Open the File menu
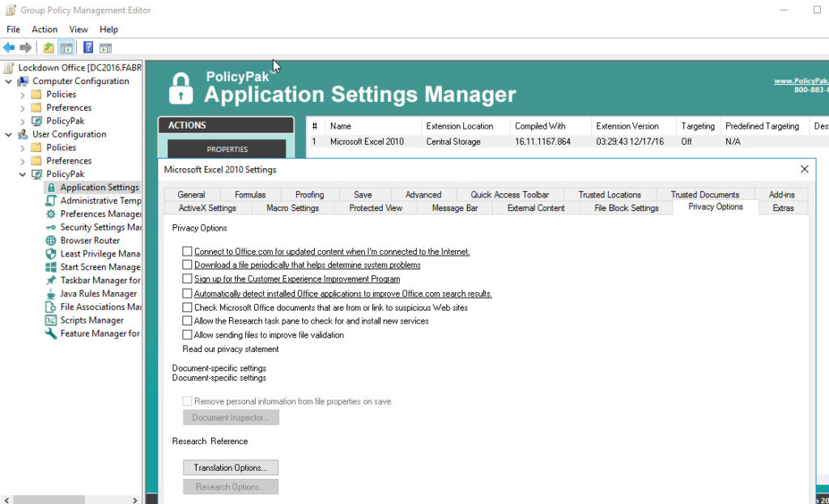Viewport: 829px width, 504px height. coord(13,29)
